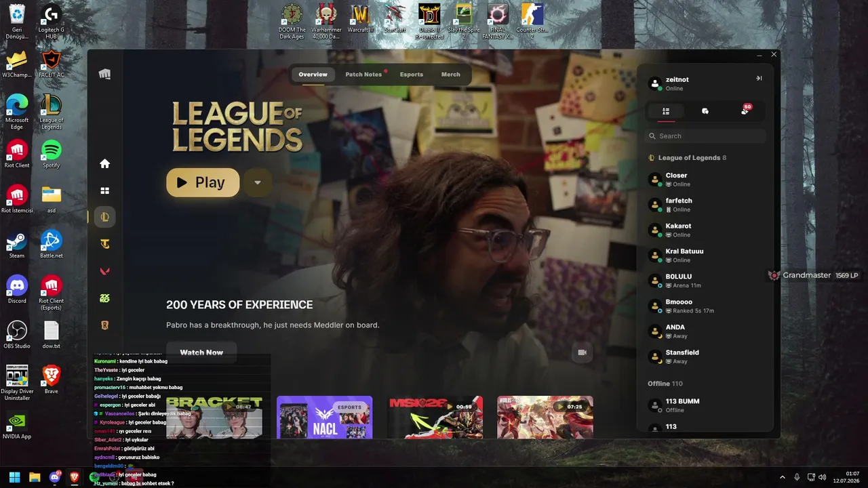Viewport: 868px width, 488px height.
Task: Open the game library grid icon
Action: click(104, 190)
